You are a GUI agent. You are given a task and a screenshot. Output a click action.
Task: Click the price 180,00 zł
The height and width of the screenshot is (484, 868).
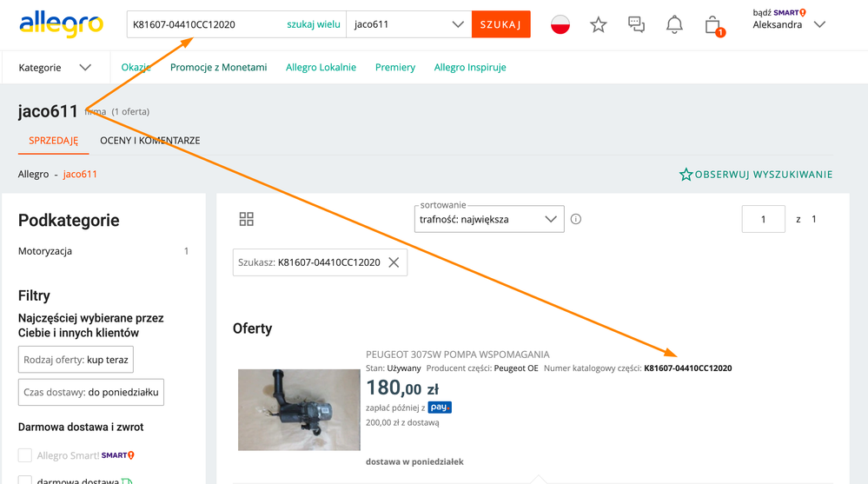coord(402,388)
